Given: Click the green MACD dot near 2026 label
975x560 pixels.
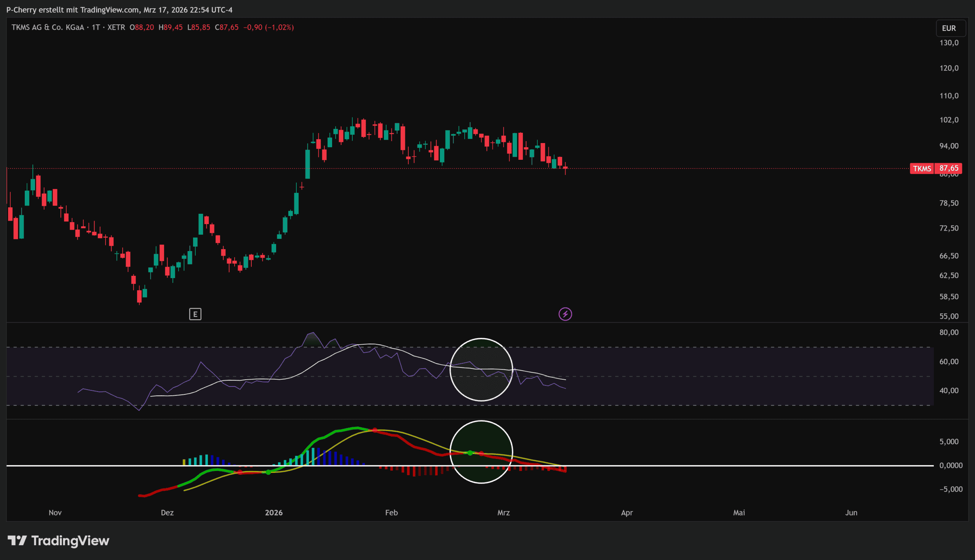Looking at the screenshot, I should pos(268,472).
